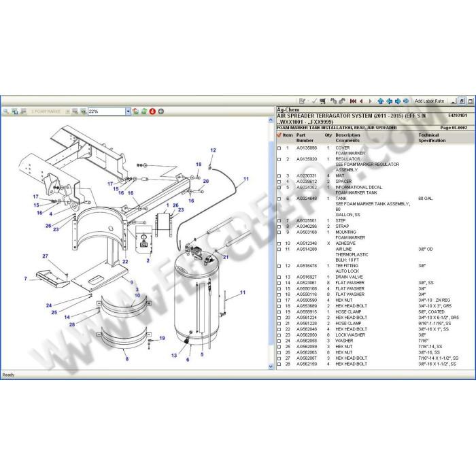Click Add Labor Rate button
This screenshot has height=476, width=476.
(429, 101)
